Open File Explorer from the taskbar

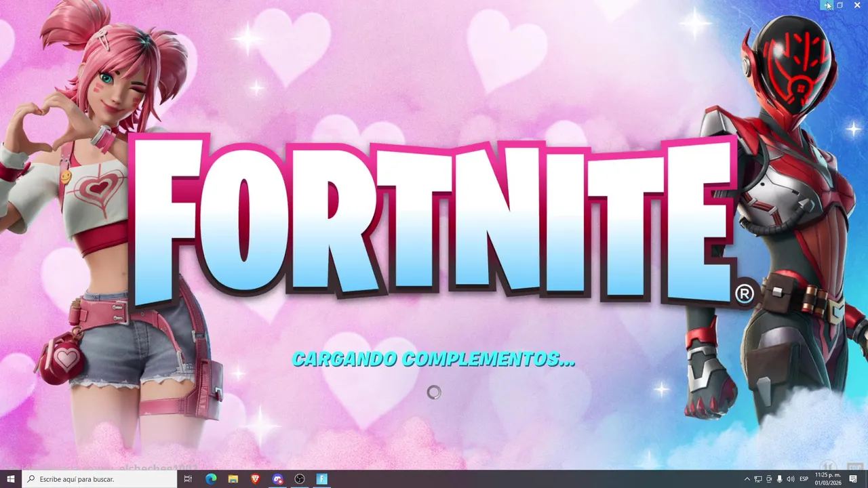[233, 479]
